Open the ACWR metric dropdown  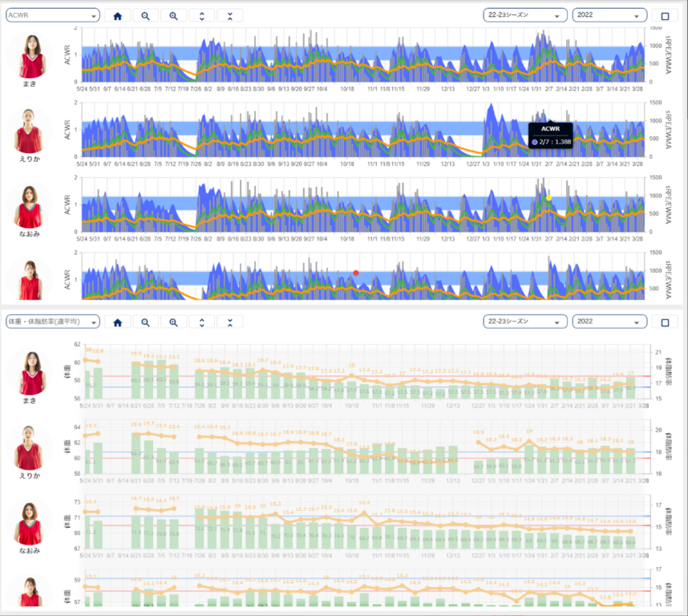point(53,15)
